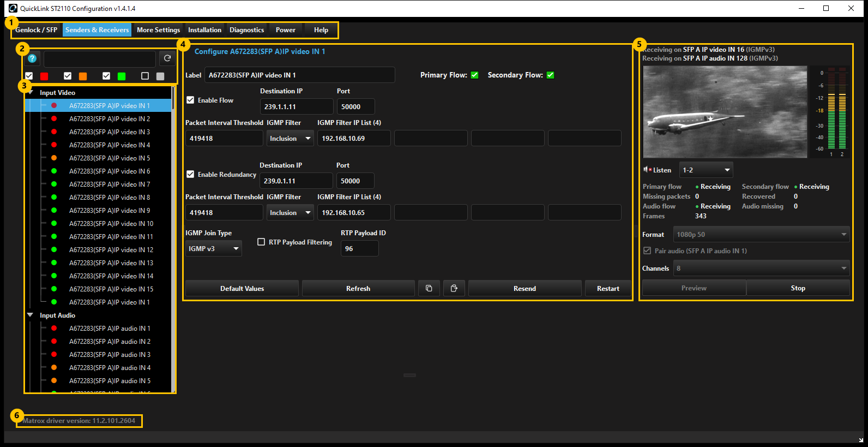Image resolution: width=868 pixels, height=447 pixels.
Task: Click red status dot for video IN 4
Action: (54, 145)
